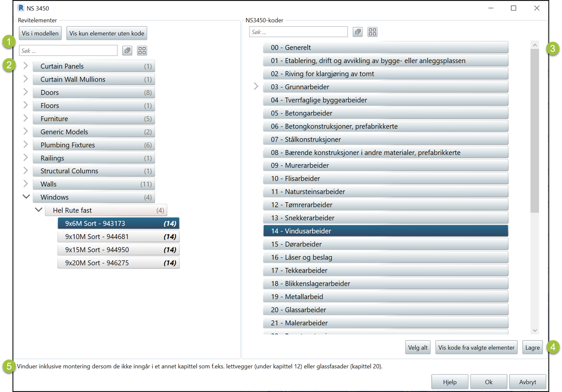
Task: Select code 11 - Natursteinsarbeider
Action: (385, 191)
